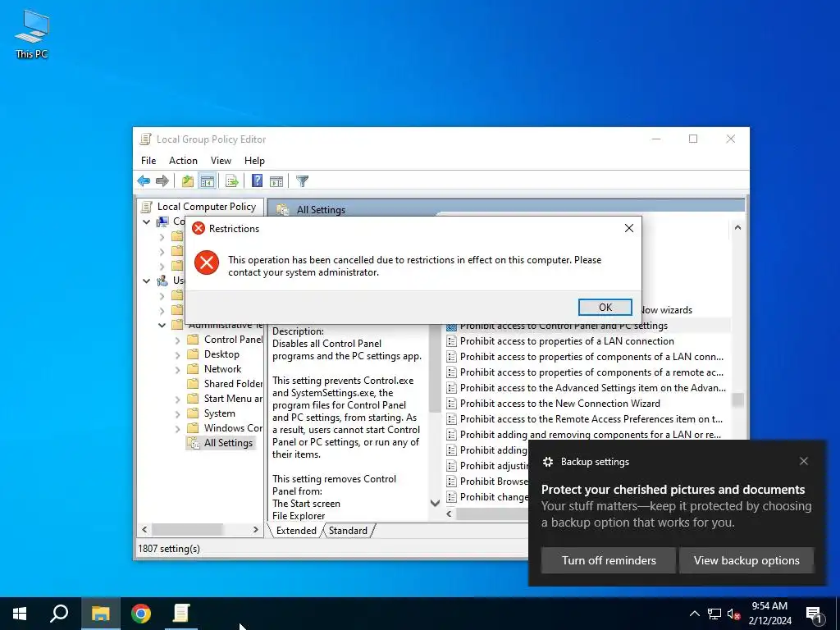Viewport: 840px width, 630px height.
Task: Select Start Menu folder in tree
Action: point(233,399)
